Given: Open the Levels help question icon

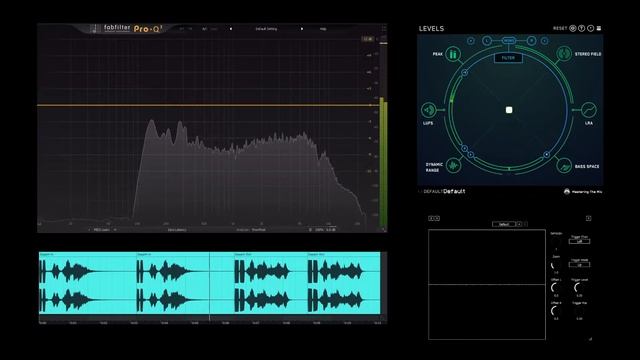Looking at the screenshot, I should 582,28.
